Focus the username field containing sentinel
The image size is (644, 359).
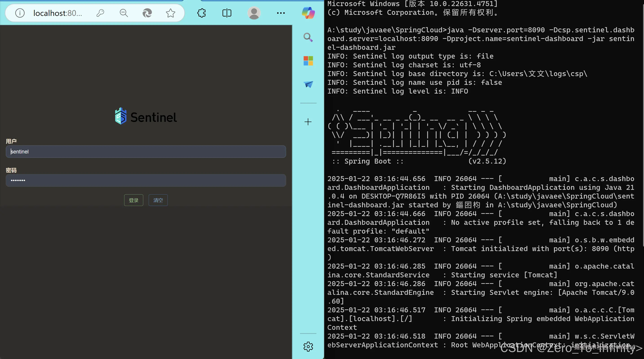(x=146, y=152)
